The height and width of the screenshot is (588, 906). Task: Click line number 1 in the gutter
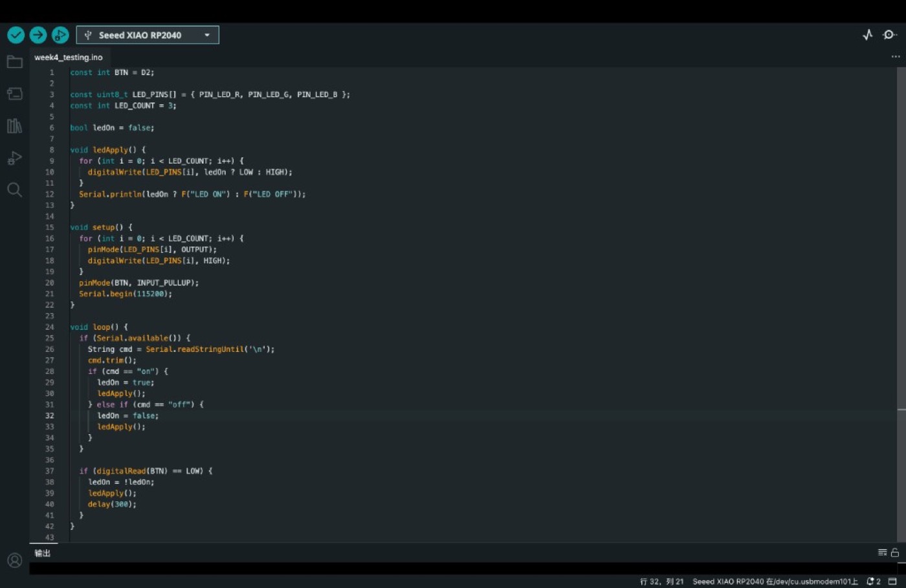point(52,72)
